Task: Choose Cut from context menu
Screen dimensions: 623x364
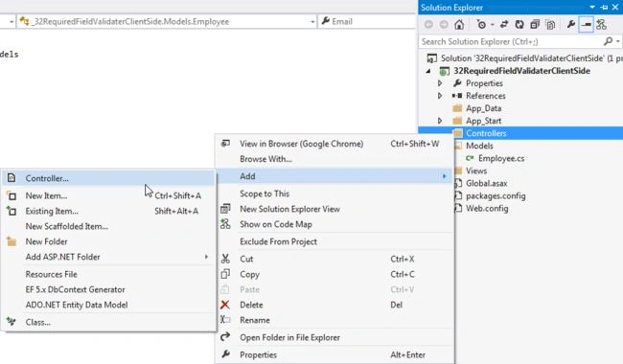Action: click(335, 259)
